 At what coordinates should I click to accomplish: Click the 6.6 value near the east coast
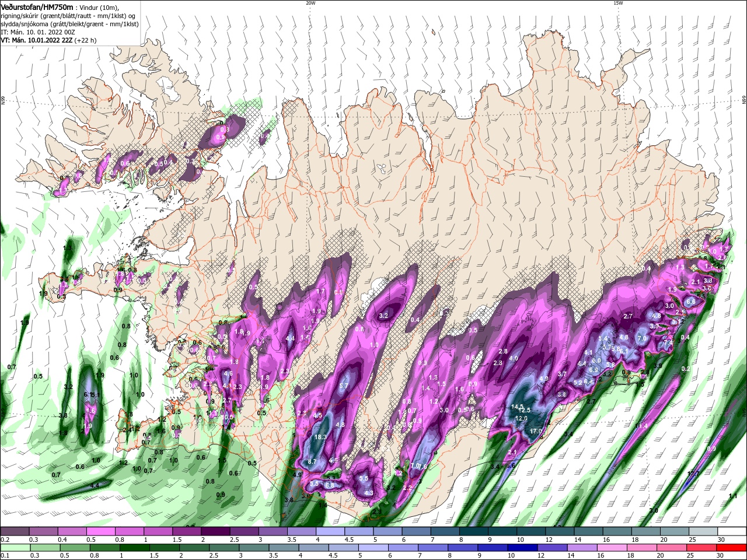[690, 302]
